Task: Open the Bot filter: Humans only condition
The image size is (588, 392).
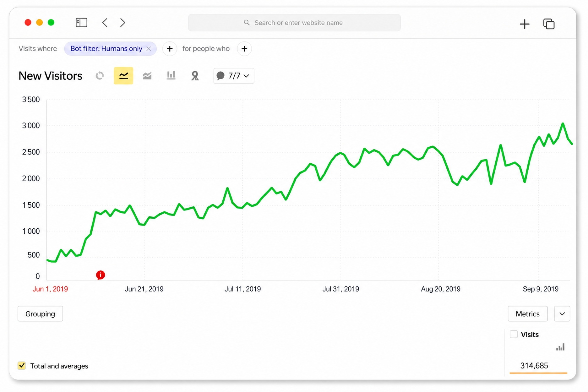Action: [106, 49]
